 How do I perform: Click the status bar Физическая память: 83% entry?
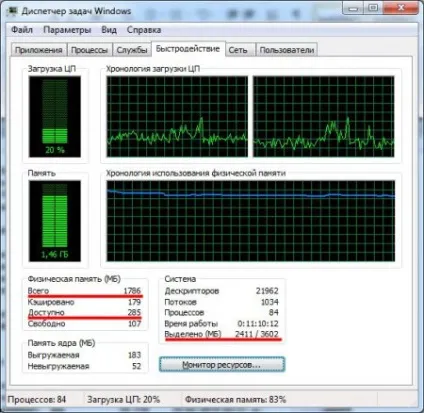point(235,399)
